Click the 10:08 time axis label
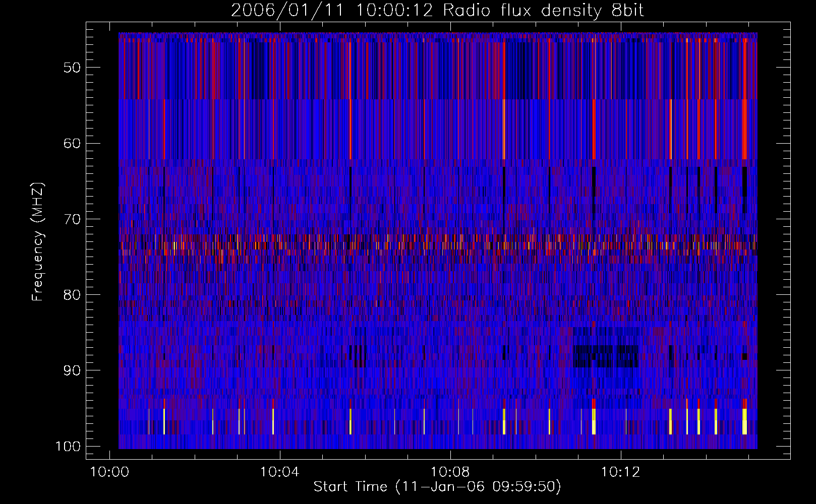 pos(450,472)
